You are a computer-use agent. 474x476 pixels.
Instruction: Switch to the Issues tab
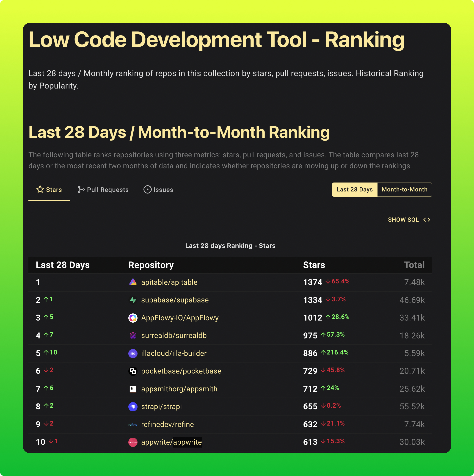158,189
